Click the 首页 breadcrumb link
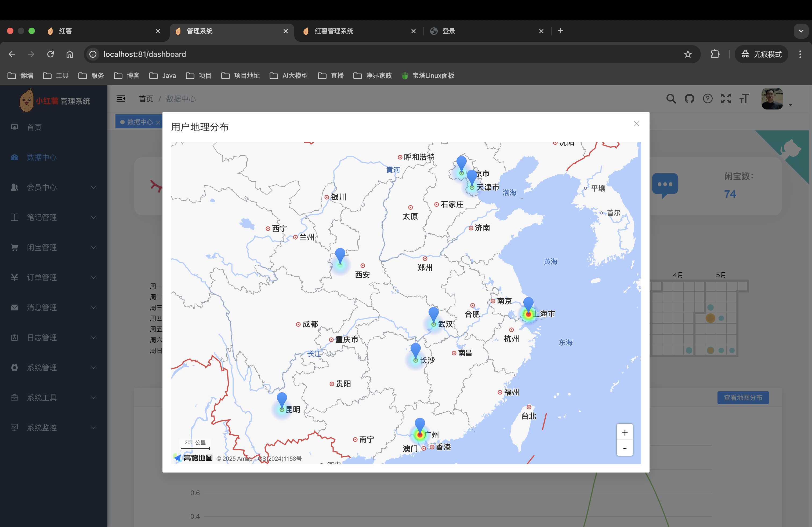The image size is (812, 527). 146,99
